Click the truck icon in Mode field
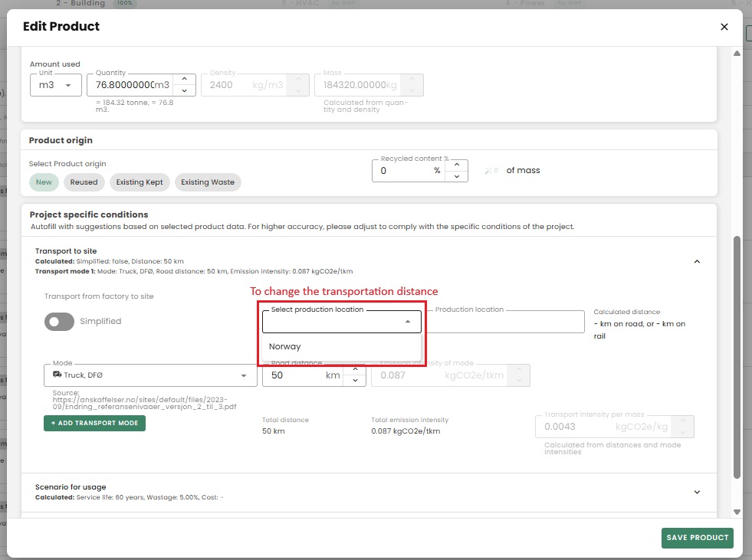The height and width of the screenshot is (560, 752). click(57, 375)
